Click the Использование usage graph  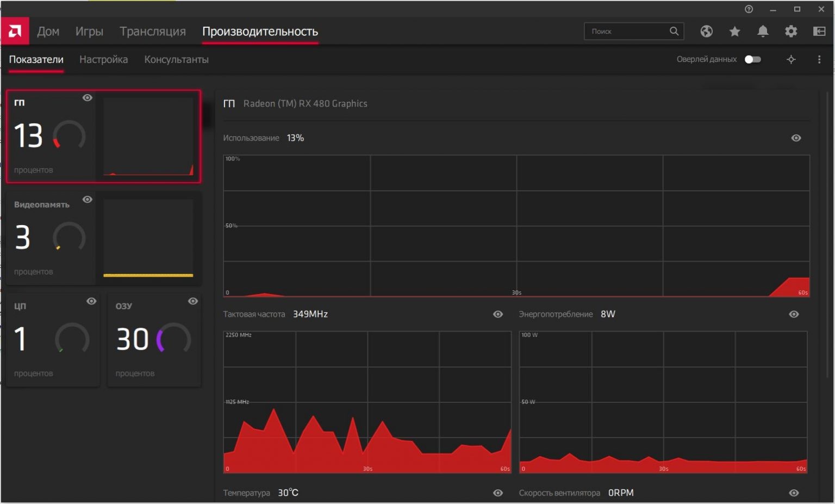click(516, 226)
